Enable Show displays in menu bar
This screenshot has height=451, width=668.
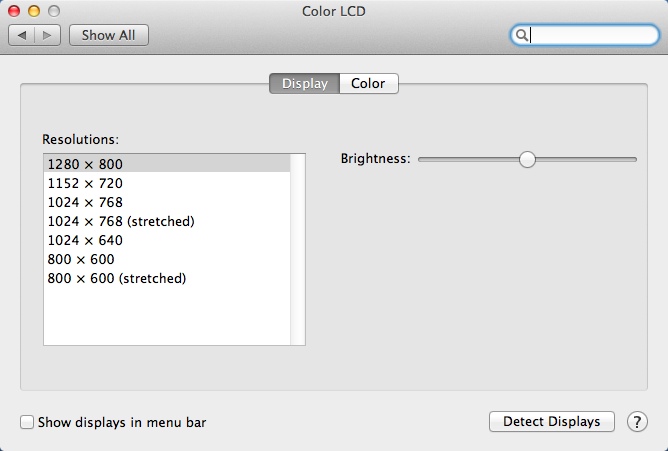coord(28,422)
